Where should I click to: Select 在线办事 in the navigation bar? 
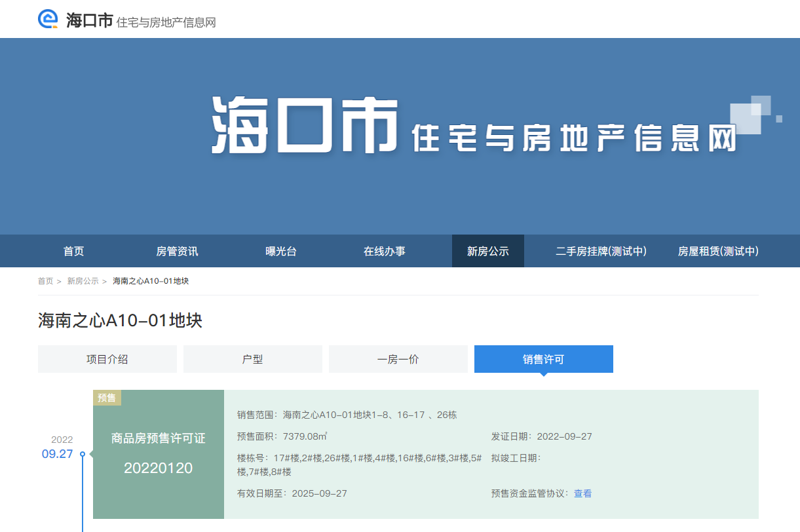pyautogui.click(x=385, y=251)
